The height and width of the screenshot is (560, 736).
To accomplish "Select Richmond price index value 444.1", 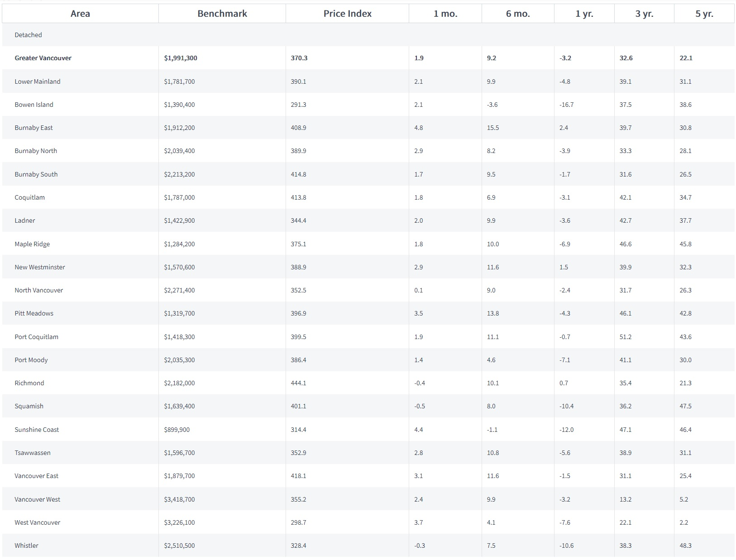I will [298, 383].
